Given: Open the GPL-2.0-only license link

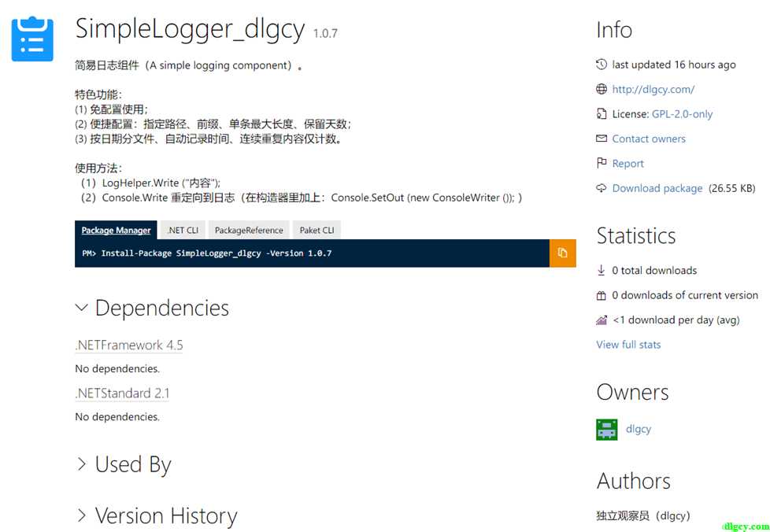Looking at the screenshot, I should tap(682, 114).
